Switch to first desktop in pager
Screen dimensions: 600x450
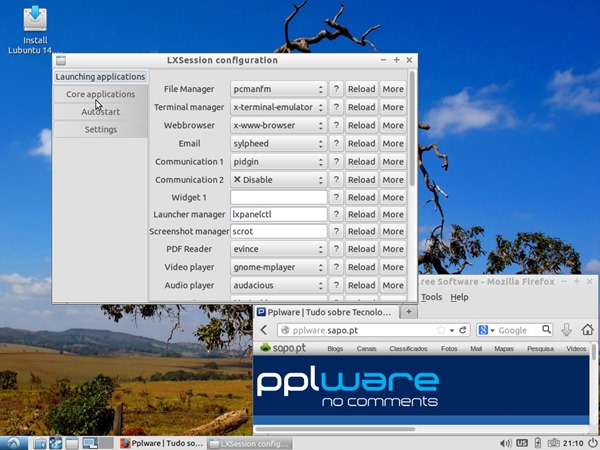pos(90,443)
